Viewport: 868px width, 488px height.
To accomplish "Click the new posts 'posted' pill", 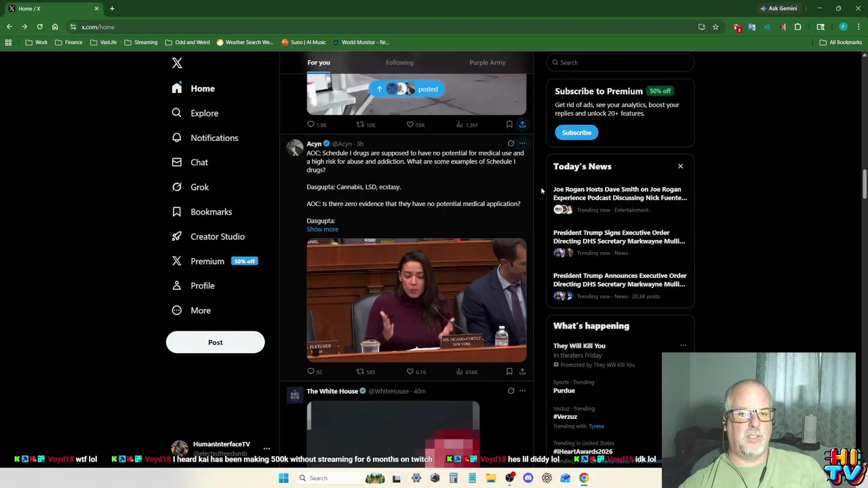I will pos(407,89).
